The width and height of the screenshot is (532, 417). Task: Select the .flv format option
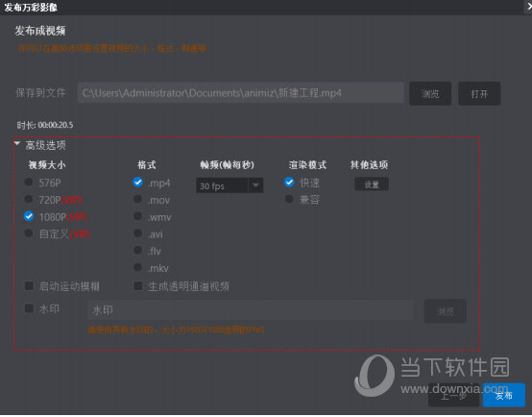137,250
